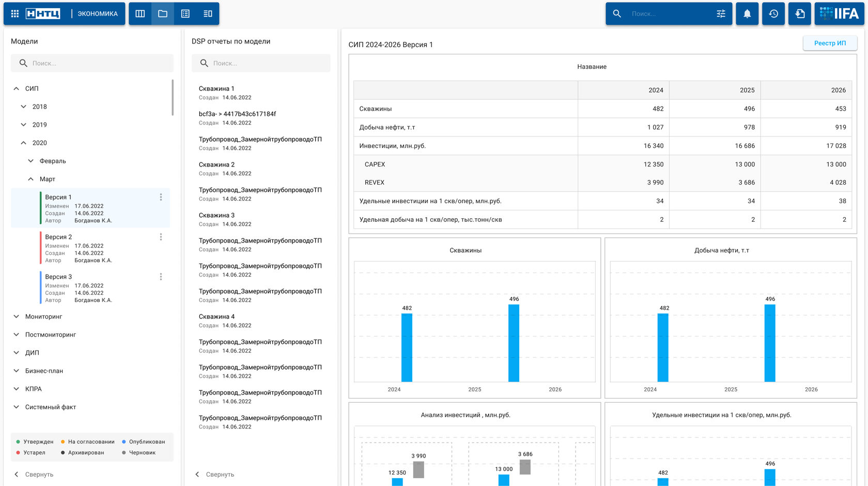Open notifications bell icon

[x=747, y=14]
